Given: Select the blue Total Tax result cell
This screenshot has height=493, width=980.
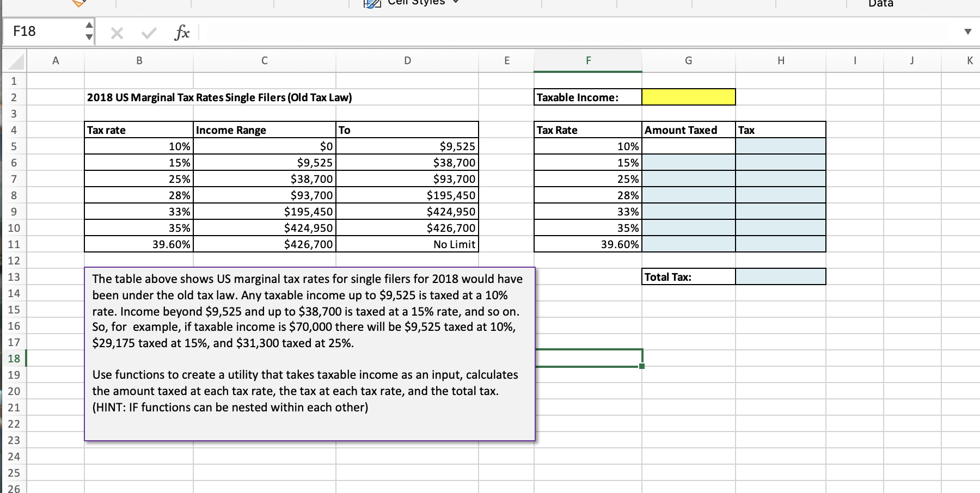Looking at the screenshot, I should [x=781, y=277].
